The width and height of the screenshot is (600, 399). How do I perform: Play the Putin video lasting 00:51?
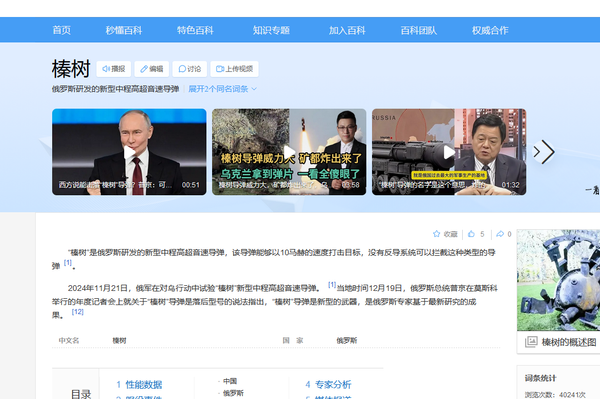[129, 152]
